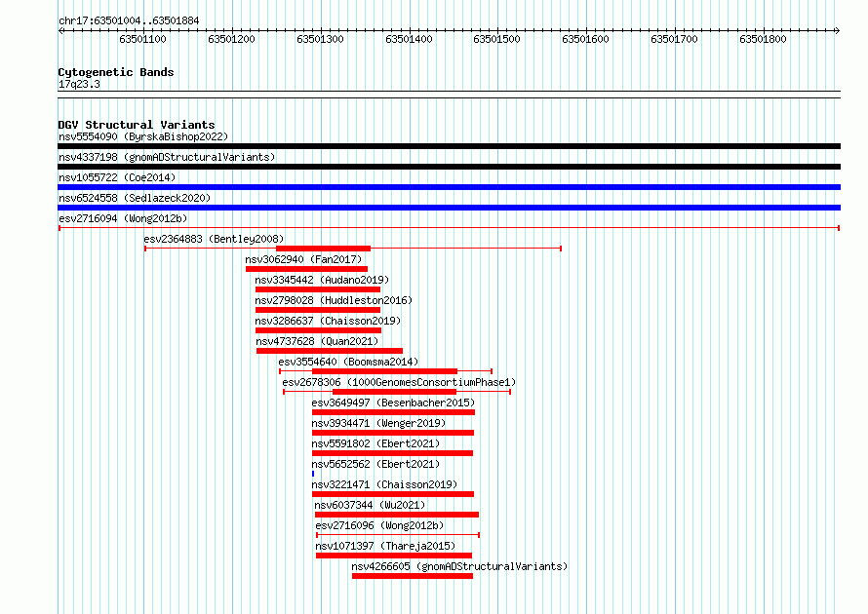Click the red bar under nsv1071397 (Thareja2015)
Viewport: 868px width, 614px height.
click(394, 556)
